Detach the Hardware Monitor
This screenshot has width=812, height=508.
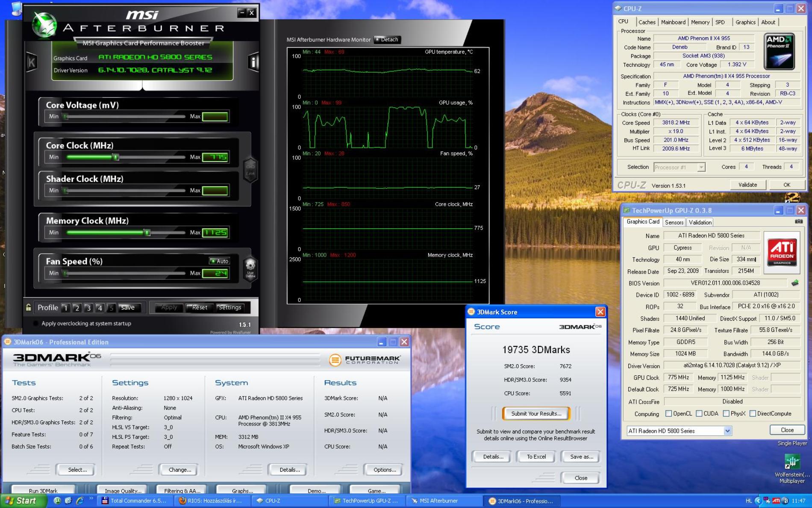(387, 39)
